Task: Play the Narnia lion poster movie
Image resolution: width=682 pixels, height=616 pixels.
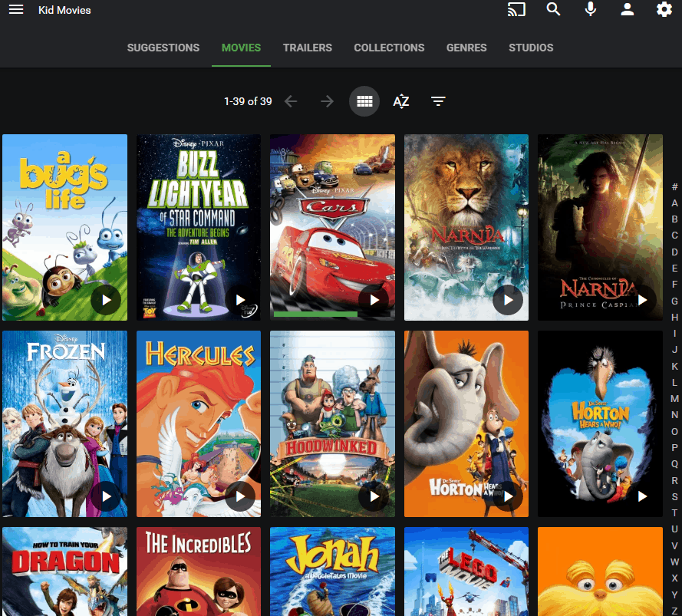Action: point(508,300)
